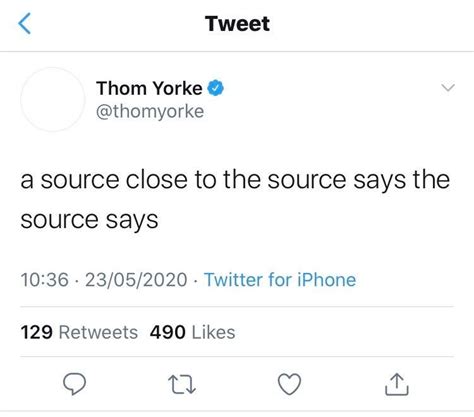The width and height of the screenshot is (474, 417).
Task: Open the Twitter for iPhone link
Action: [280, 279]
